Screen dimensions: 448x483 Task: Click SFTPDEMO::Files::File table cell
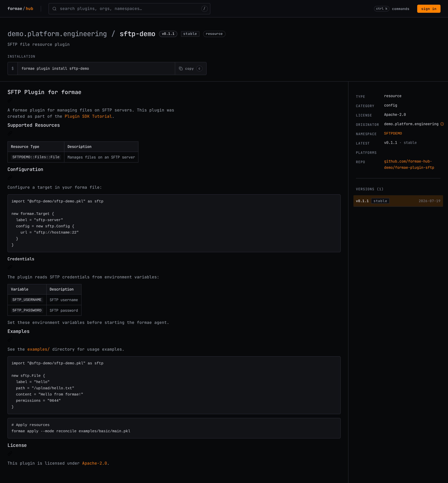click(36, 157)
